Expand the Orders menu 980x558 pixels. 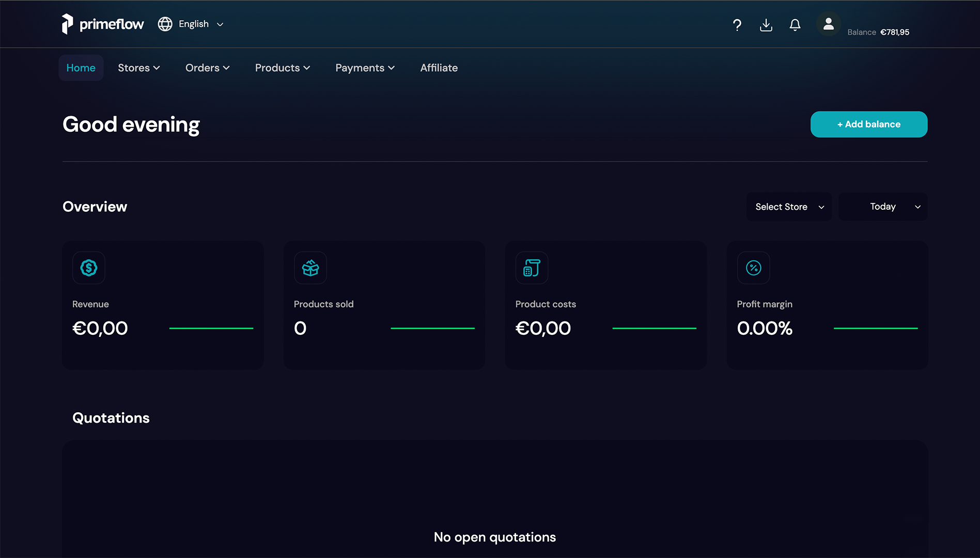pyautogui.click(x=208, y=68)
